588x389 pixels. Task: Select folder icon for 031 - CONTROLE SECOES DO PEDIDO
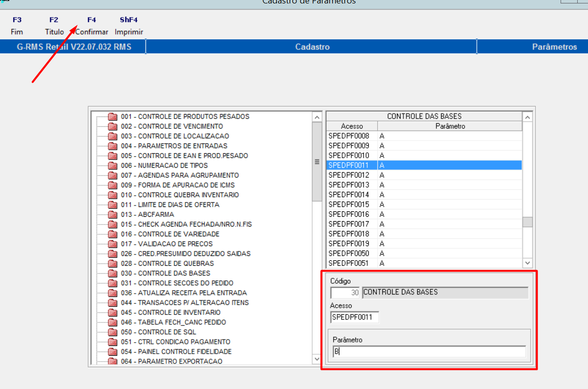point(113,283)
